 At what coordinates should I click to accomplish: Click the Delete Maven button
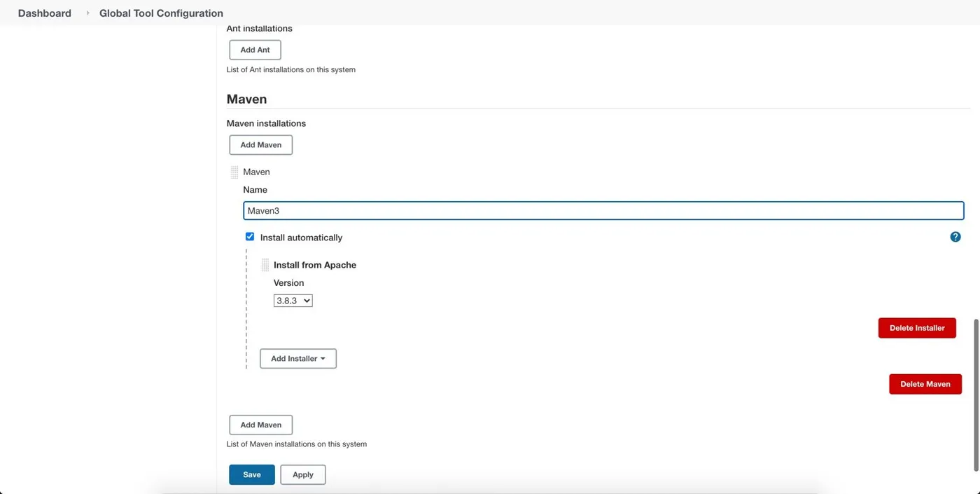coord(925,384)
